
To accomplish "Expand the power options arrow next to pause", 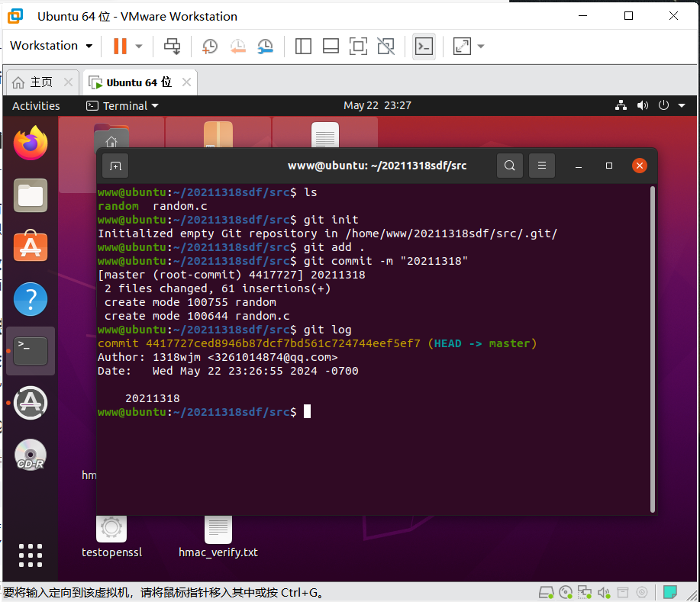I will pos(139,46).
